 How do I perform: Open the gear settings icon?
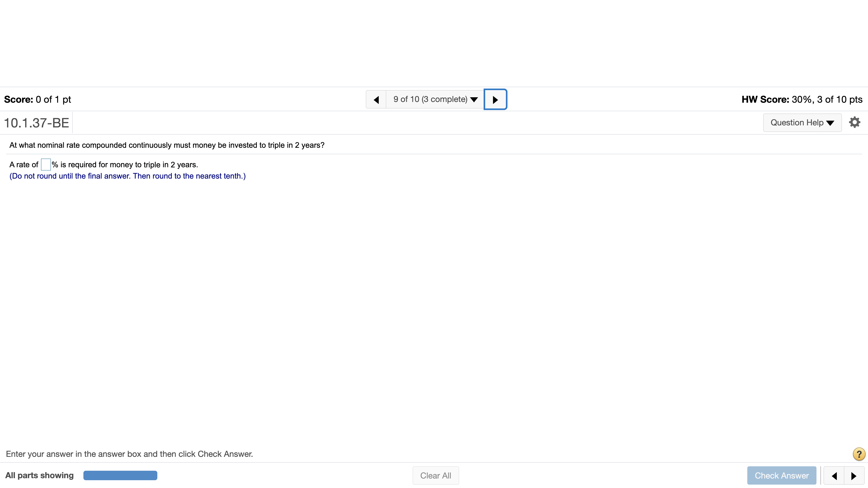pos(854,122)
